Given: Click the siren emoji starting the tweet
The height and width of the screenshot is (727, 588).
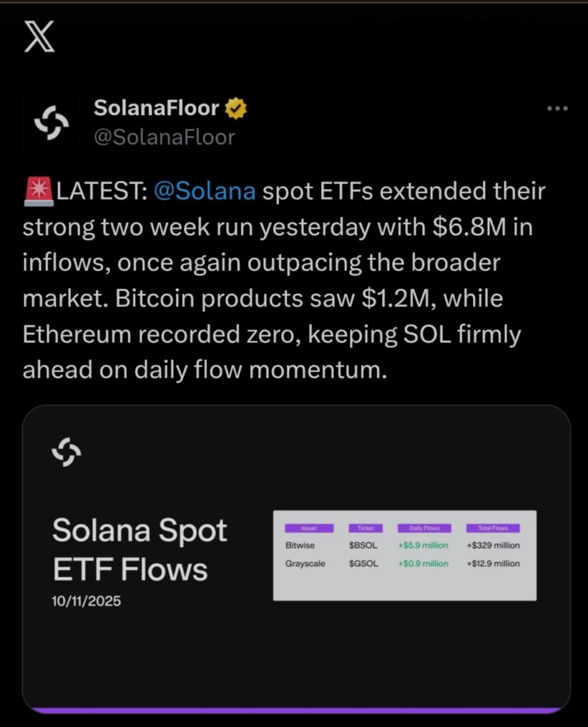Looking at the screenshot, I should coord(38,190).
